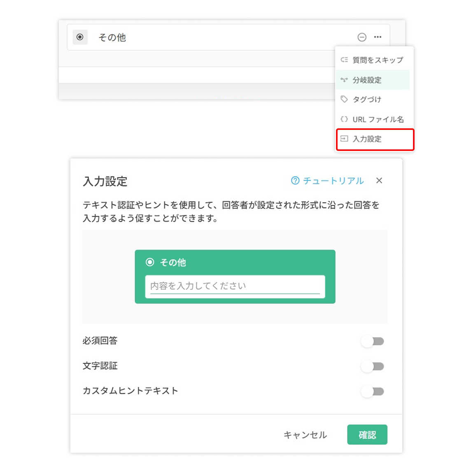Click the キャンセル button
The image size is (457, 476).
(305, 435)
